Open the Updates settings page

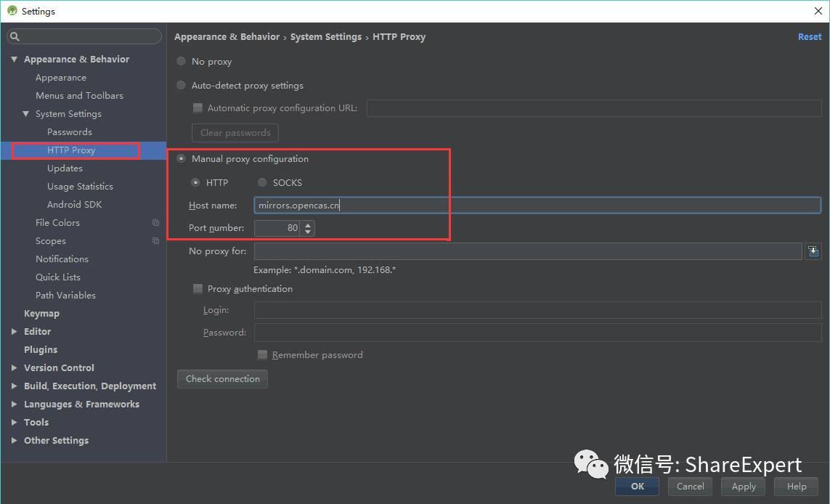coord(65,168)
